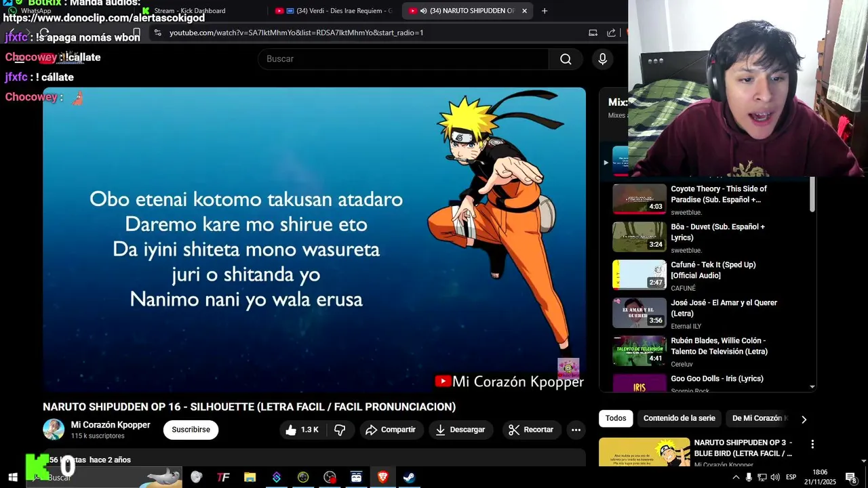This screenshot has height=488, width=868.
Task: Open File Explorer from taskbar
Action: 250,477
